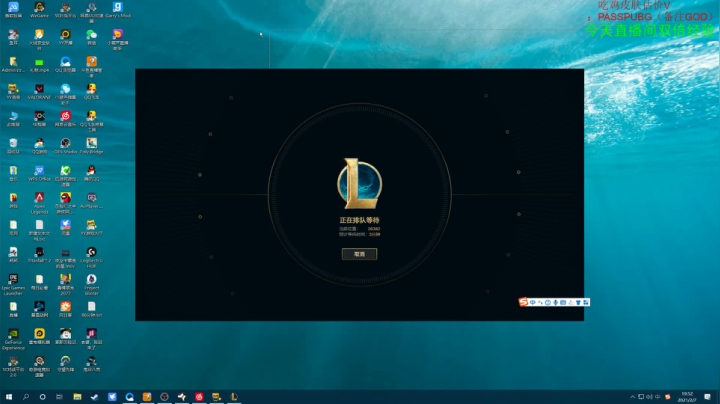Screen dimensions: 720x404
Task: Open the green .mp4 video file on desktop
Action: click(x=39, y=64)
